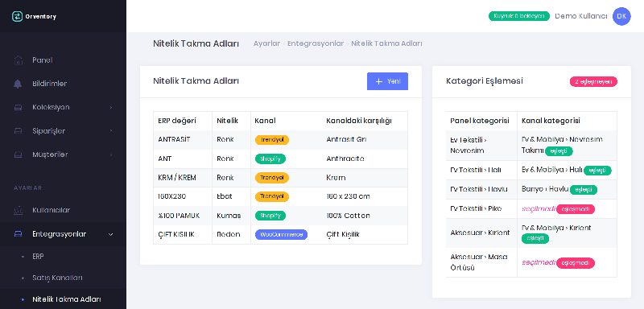Click the Entegrasyonlar sidebar icon
The image size is (644, 309).
(18, 234)
